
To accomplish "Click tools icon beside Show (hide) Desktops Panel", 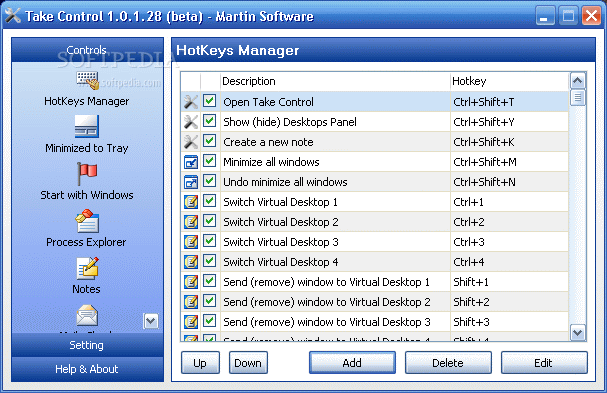I will pyautogui.click(x=190, y=122).
